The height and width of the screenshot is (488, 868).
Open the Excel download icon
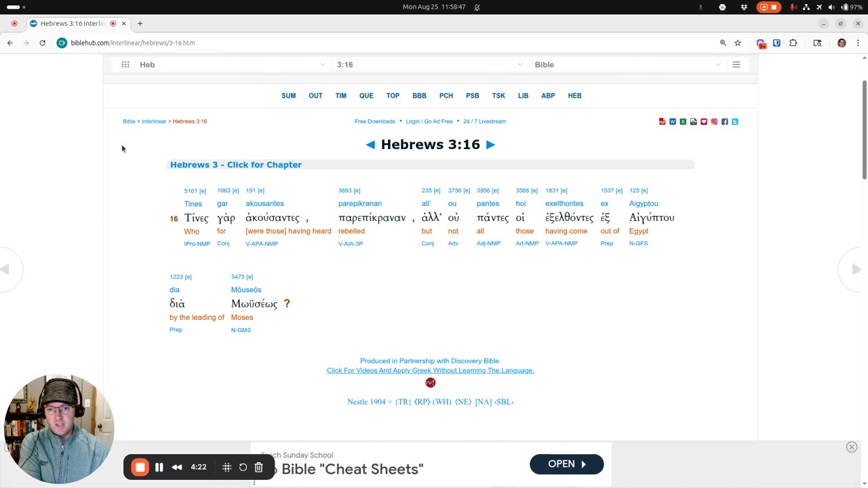point(683,121)
